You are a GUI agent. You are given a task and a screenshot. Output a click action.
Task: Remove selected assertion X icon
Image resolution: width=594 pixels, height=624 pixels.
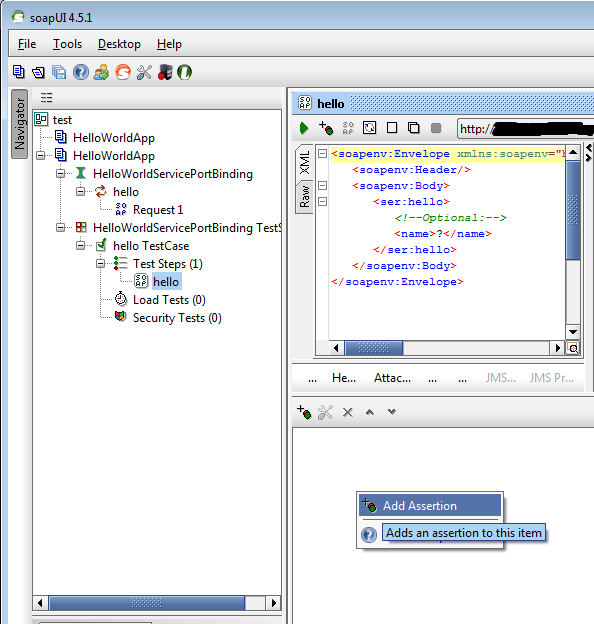tap(348, 413)
